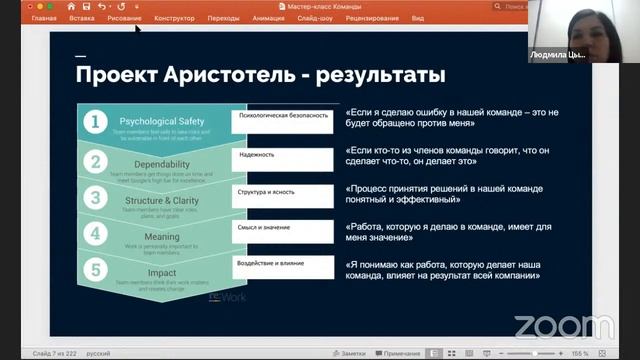Click the search magnifier icon
Screen dimensions: 640x360
coord(497,7)
